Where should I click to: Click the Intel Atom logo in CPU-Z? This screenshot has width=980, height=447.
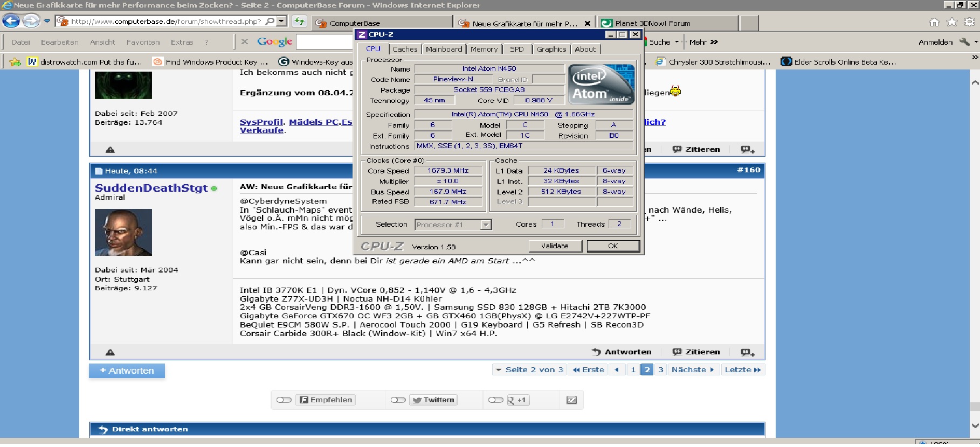(601, 85)
